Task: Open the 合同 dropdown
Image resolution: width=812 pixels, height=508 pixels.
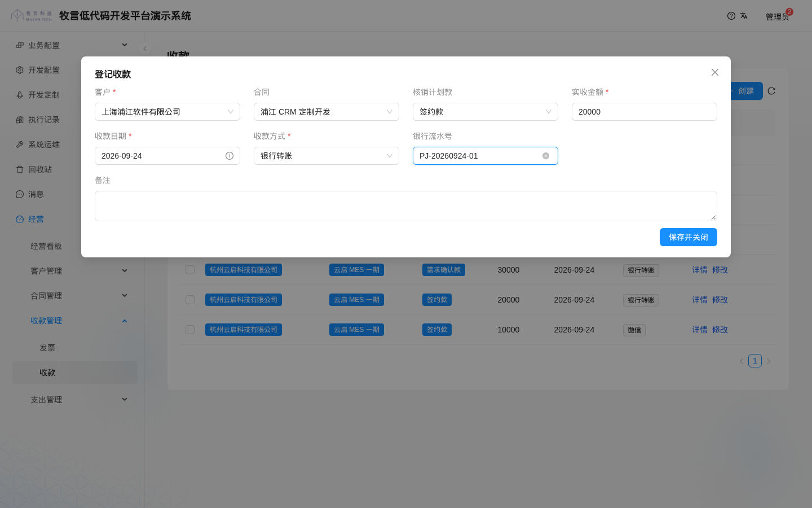Action: click(x=326, y=112)
